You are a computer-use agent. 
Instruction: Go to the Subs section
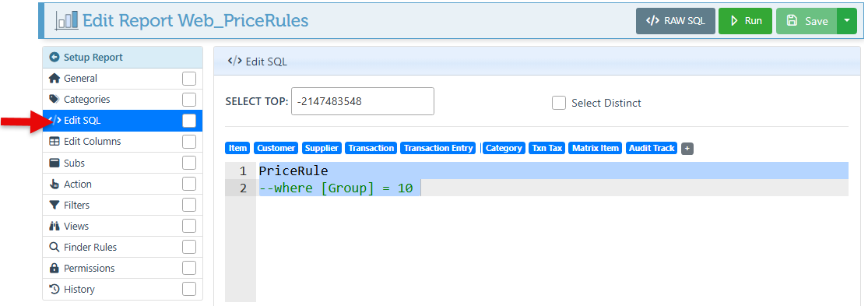[x=122, y=163]
